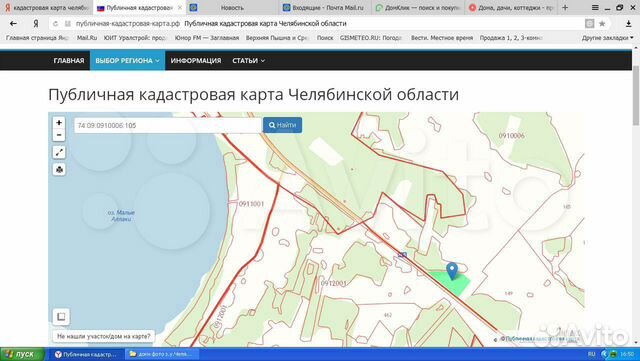Click map label 0910006
The height and width of the screenshot is (361, 640).
511,135
